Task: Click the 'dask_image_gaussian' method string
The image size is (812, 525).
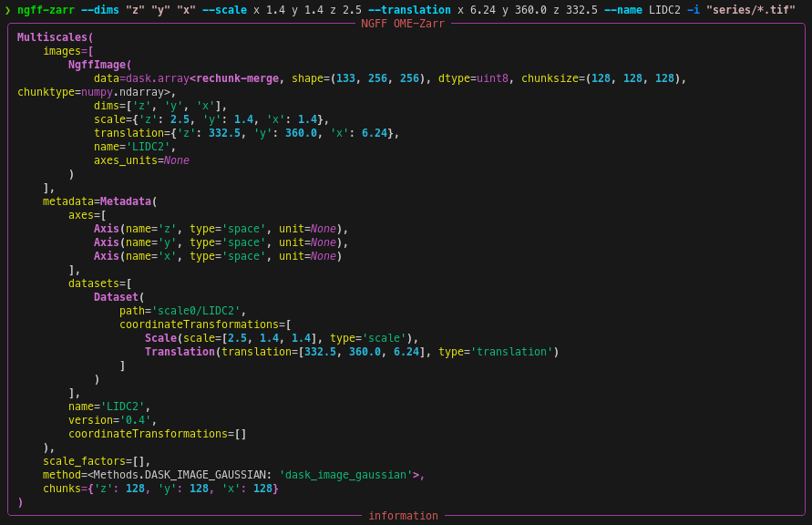Action: click(x=345, y=475)
